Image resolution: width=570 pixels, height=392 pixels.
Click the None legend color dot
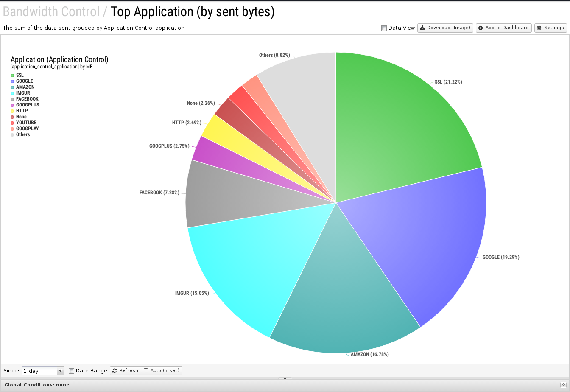pos(12,117)
